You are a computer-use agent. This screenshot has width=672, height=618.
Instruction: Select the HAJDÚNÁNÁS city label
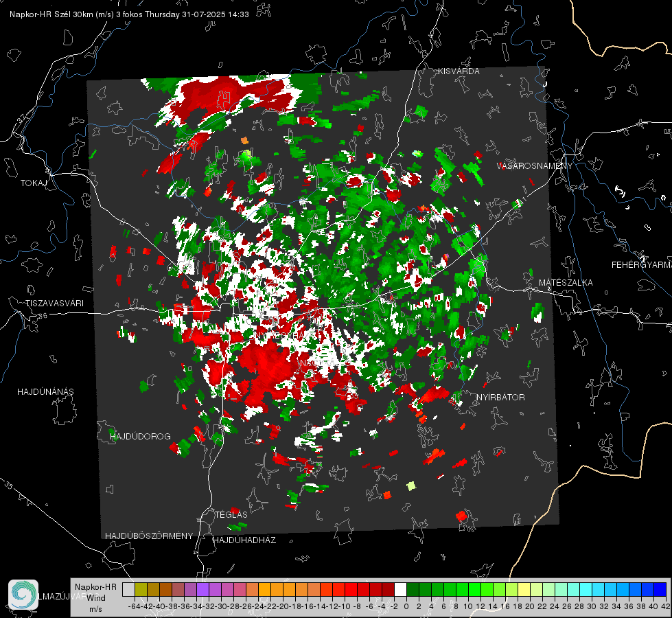click(45, 391)
